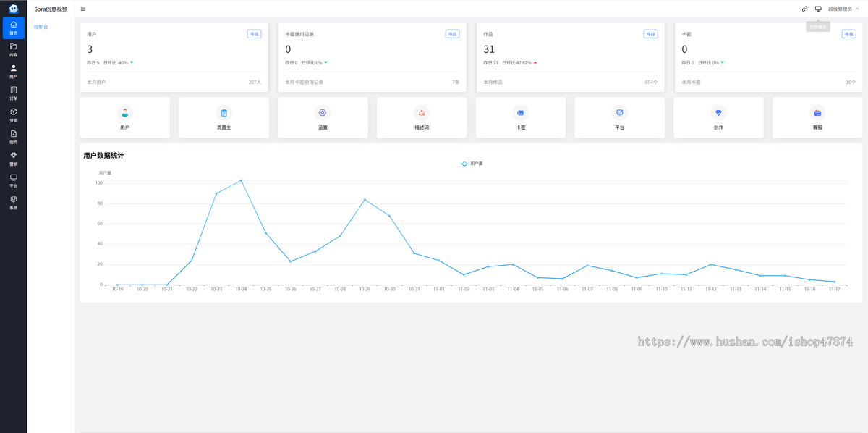Click the 昨日 21 works text

tap(491, 62)
